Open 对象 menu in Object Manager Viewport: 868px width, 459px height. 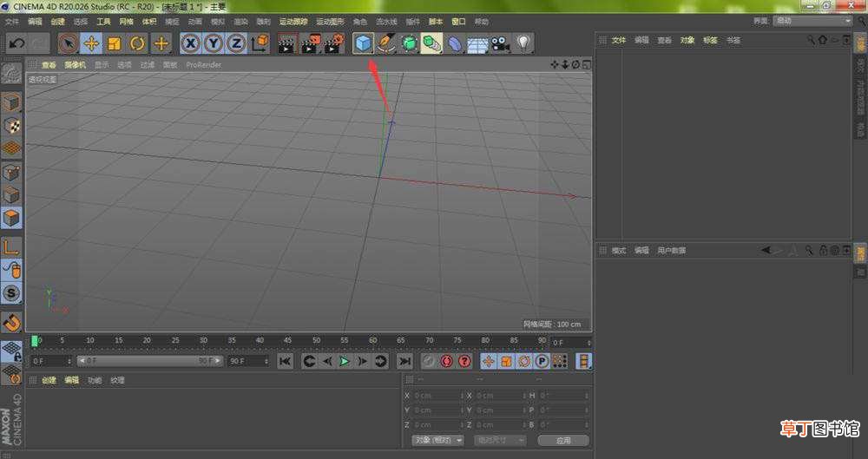click(x=687, y=41)
